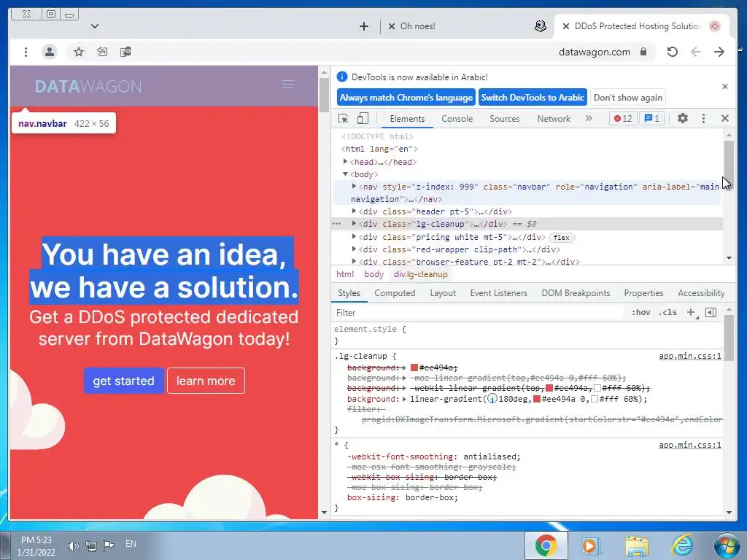Viewport: 747px width, 560px height.
Task: Click the ellipsis beside lg-cleanup row
Action: 337,224
